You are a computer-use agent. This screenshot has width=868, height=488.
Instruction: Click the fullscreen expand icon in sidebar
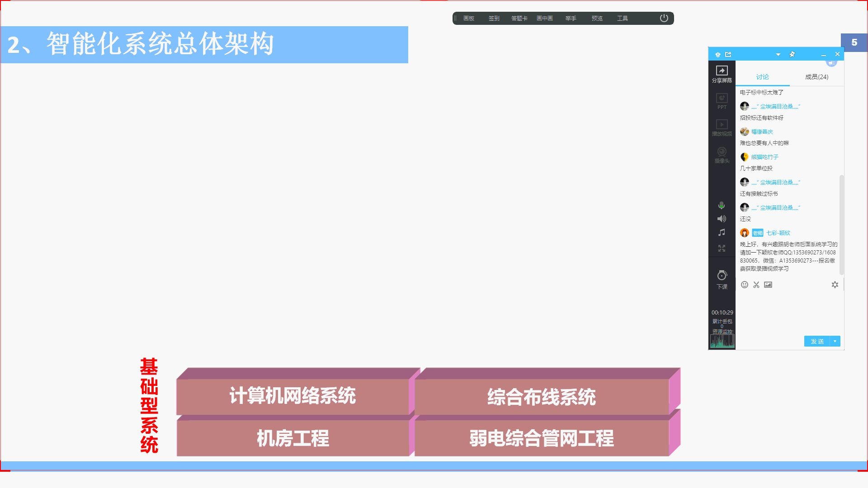(722, 248)
